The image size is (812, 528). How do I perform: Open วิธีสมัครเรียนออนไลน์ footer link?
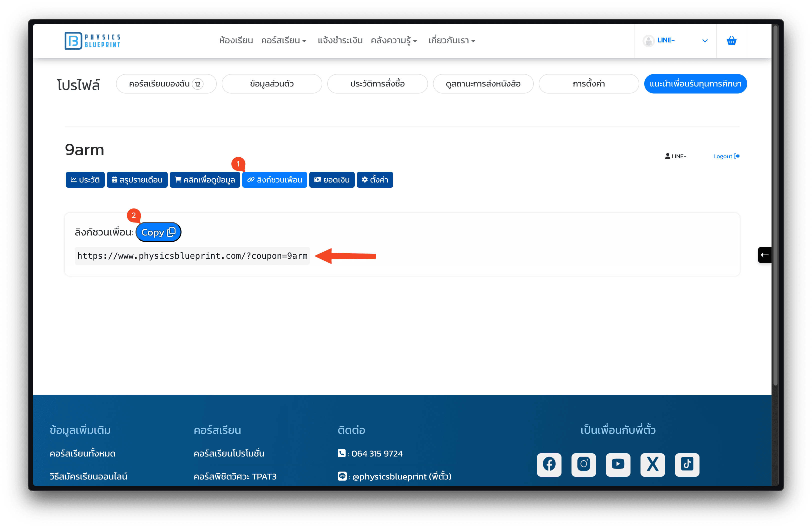(88, 476)
